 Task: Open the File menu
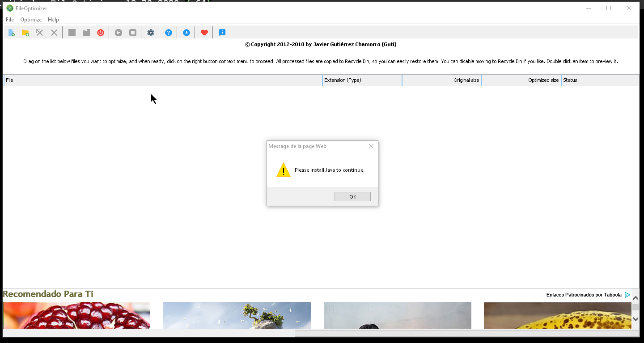coord(10,20)
